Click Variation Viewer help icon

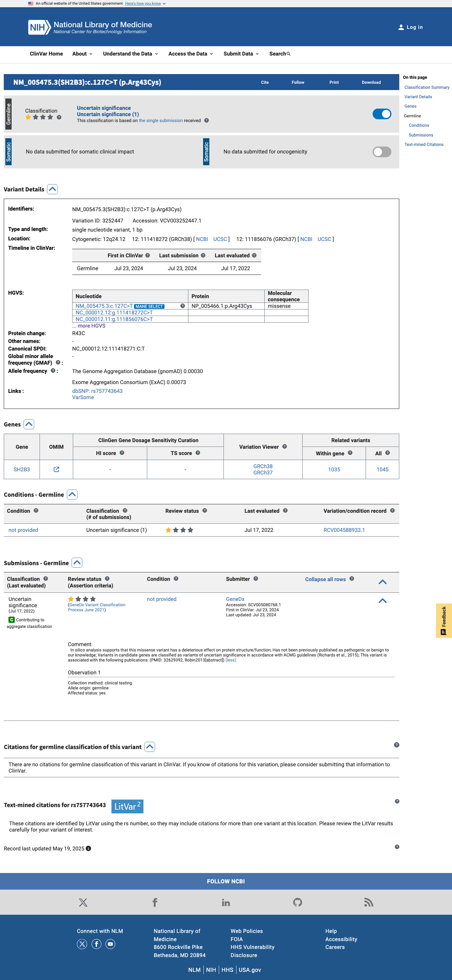tap(284, 447)
